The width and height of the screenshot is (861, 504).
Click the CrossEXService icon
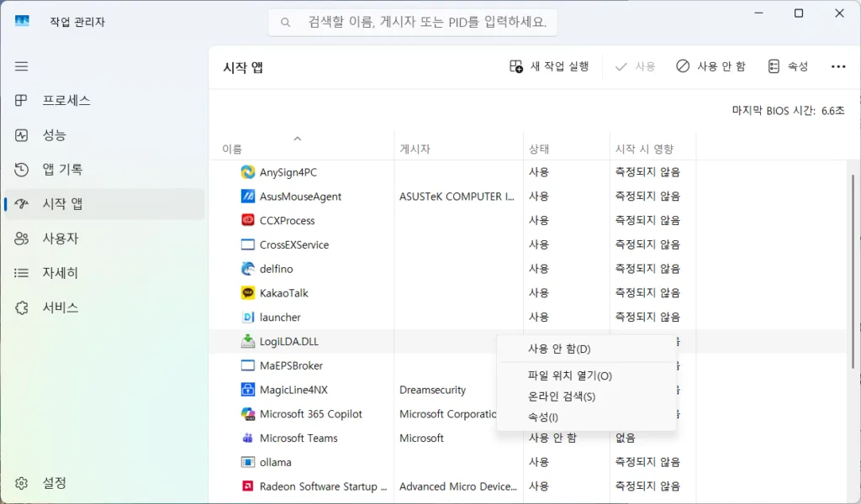(248, 244)
